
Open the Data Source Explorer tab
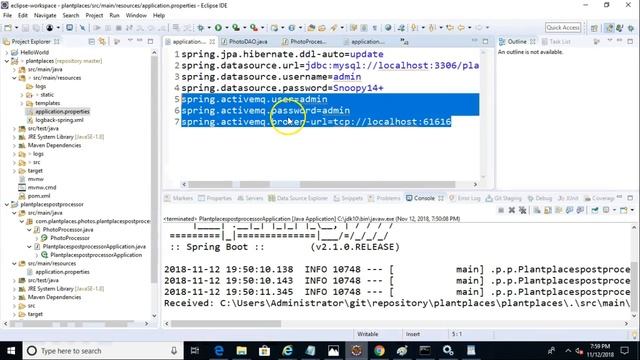pos(298,198)
